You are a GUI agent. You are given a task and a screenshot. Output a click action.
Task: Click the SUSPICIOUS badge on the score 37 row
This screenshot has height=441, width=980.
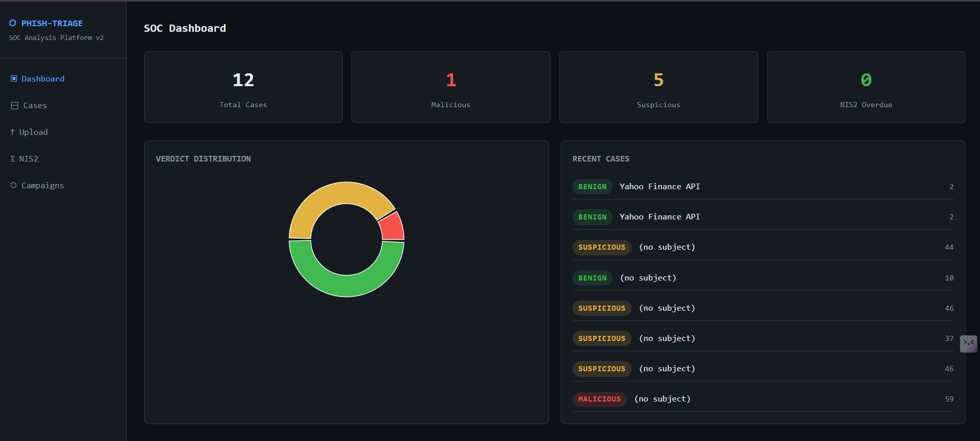(x=602, y=338)
